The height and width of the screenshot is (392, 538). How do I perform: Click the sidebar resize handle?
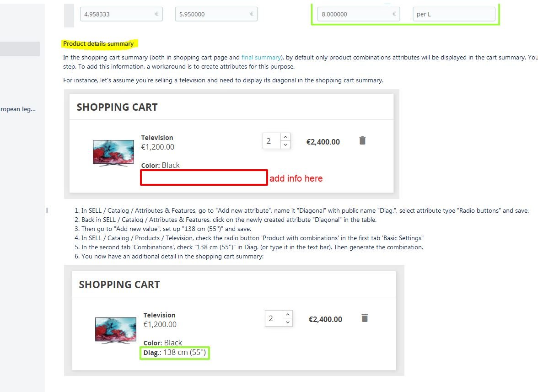(x=47, y=210)
